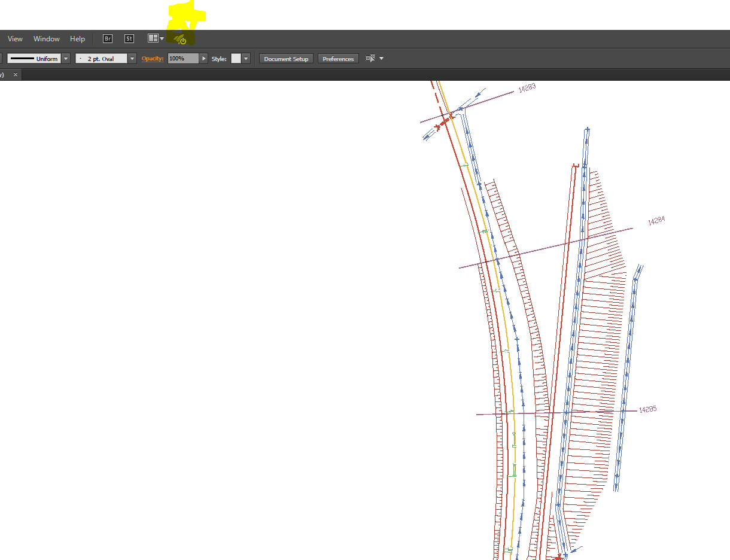Viewport: 730px width, 560px height.
Task: Close the open document tab
Action: tap(16, 75)
